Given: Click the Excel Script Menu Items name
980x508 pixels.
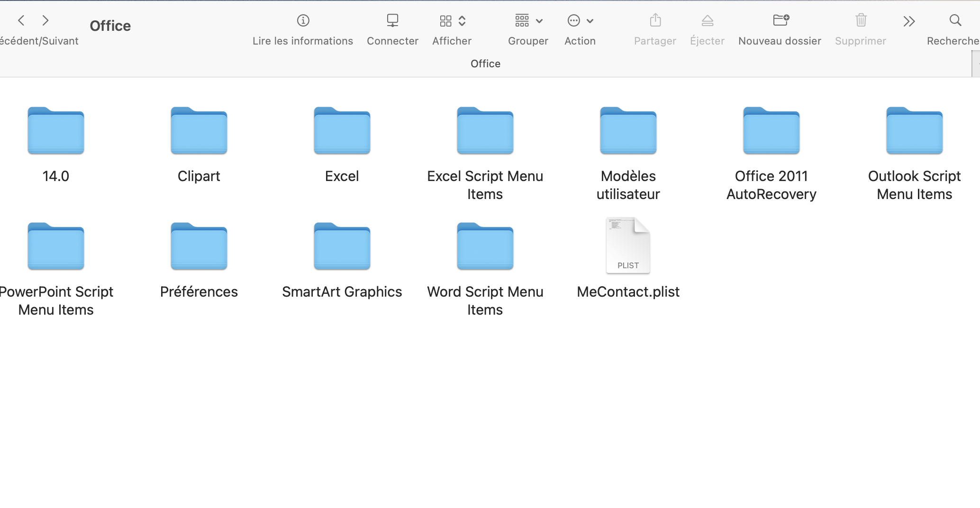Looking at the screenshot, I should coord(485,185).
